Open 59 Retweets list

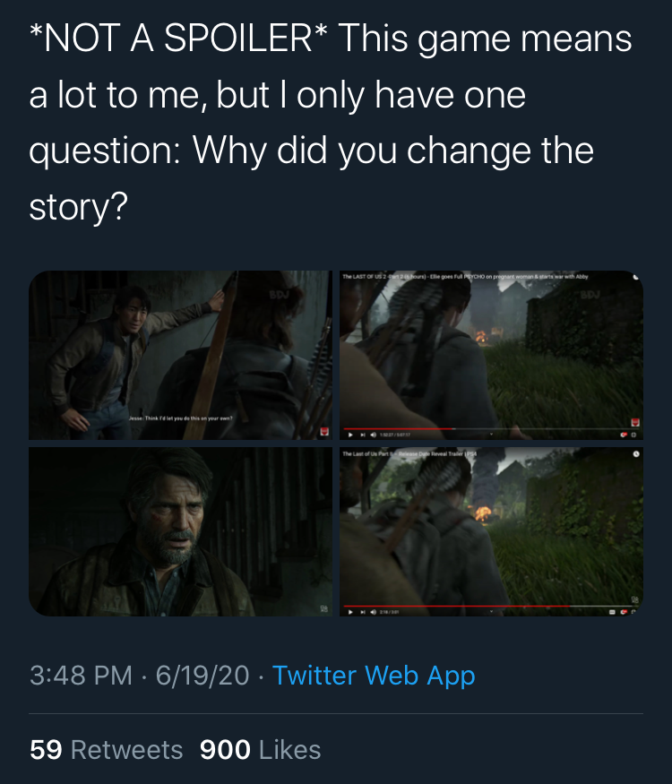coord(106,749)
